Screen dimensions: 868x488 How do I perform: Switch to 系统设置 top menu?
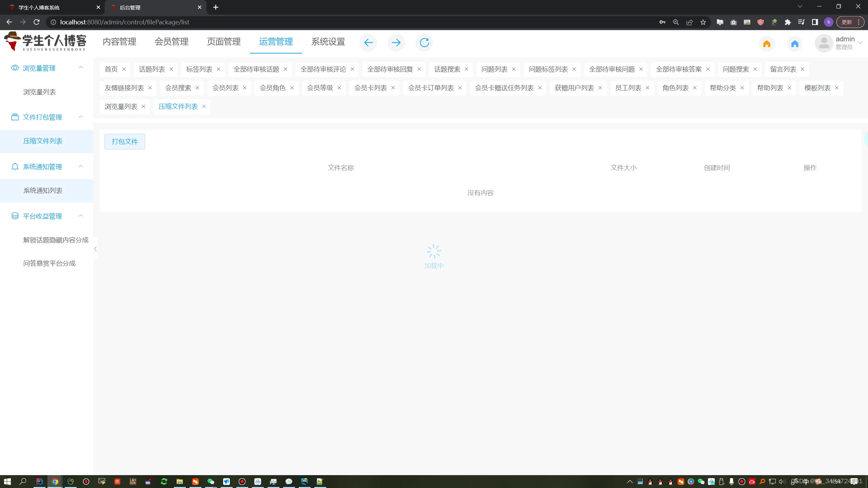(328, 42)
